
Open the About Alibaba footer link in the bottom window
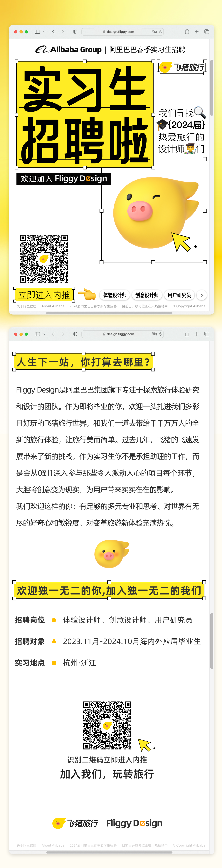pos(53,845)
